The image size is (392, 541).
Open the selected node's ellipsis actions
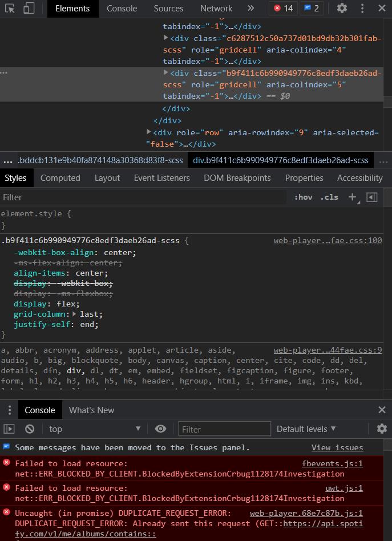[4, 73]
